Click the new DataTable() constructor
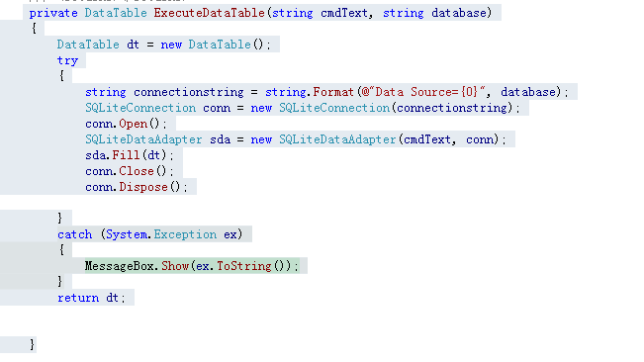 coord(216,45)
